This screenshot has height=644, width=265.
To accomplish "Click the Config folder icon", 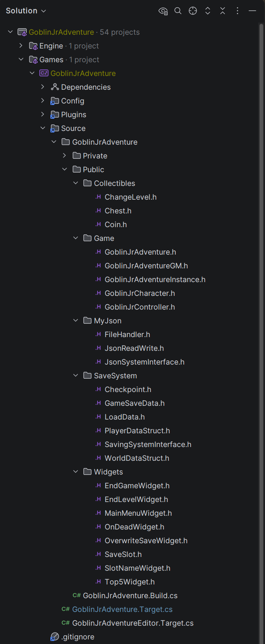I will click(x=55, y=101).
